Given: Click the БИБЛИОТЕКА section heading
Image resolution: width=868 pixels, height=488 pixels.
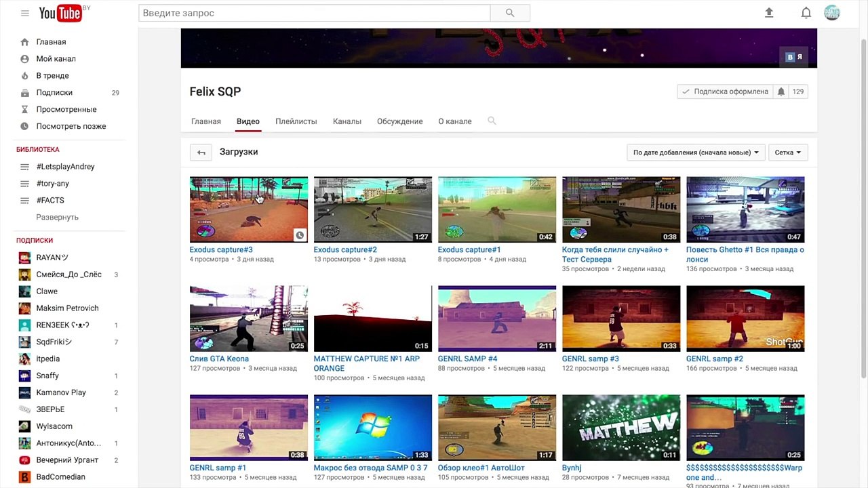Looking at the screenshot, I should point(38,149).
